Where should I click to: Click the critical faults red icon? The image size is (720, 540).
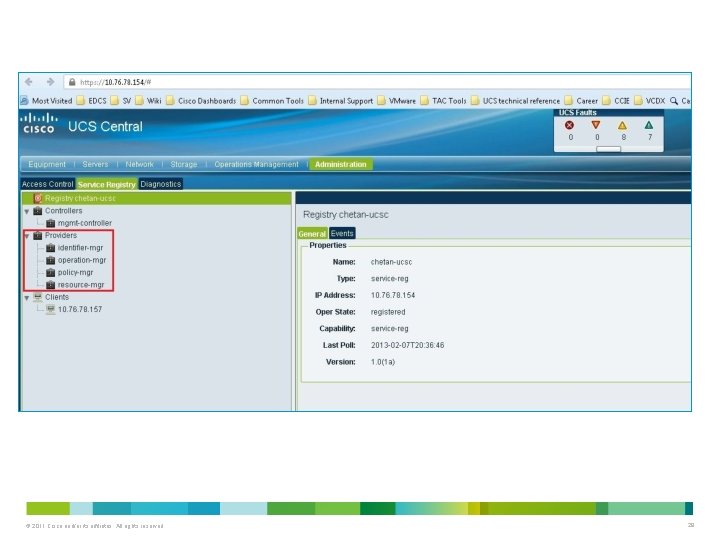coord(569,125)
